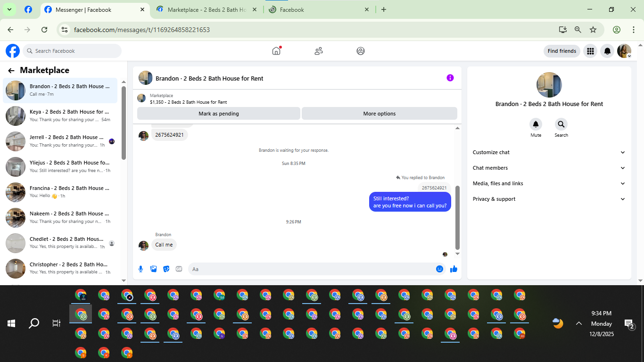Open Brandon conversation header title
This screenshot has height=362, width=644.
(209, 79)
